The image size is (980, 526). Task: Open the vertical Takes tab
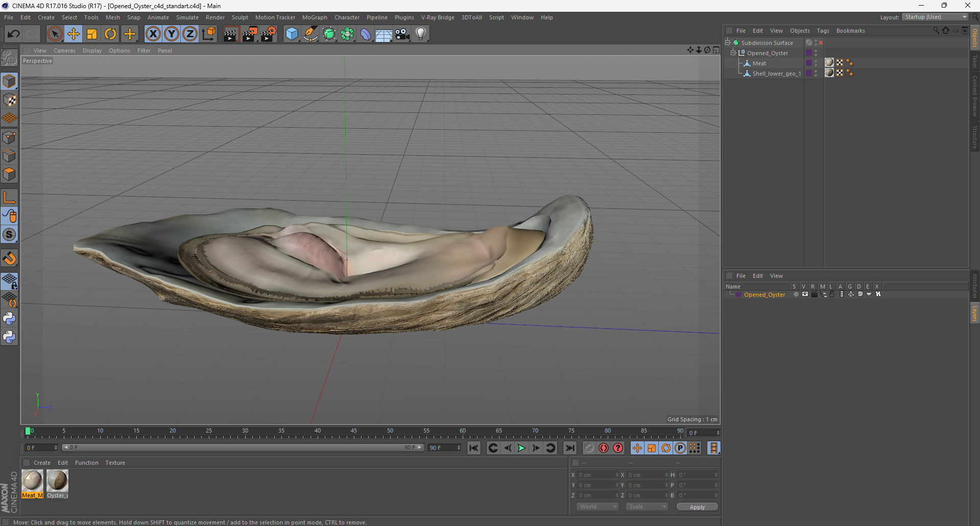(x=974, y=61)
